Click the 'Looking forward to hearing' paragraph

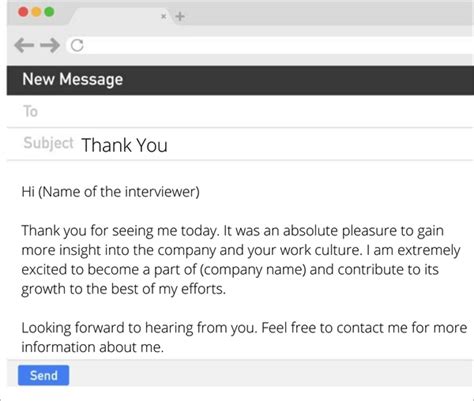244,337
